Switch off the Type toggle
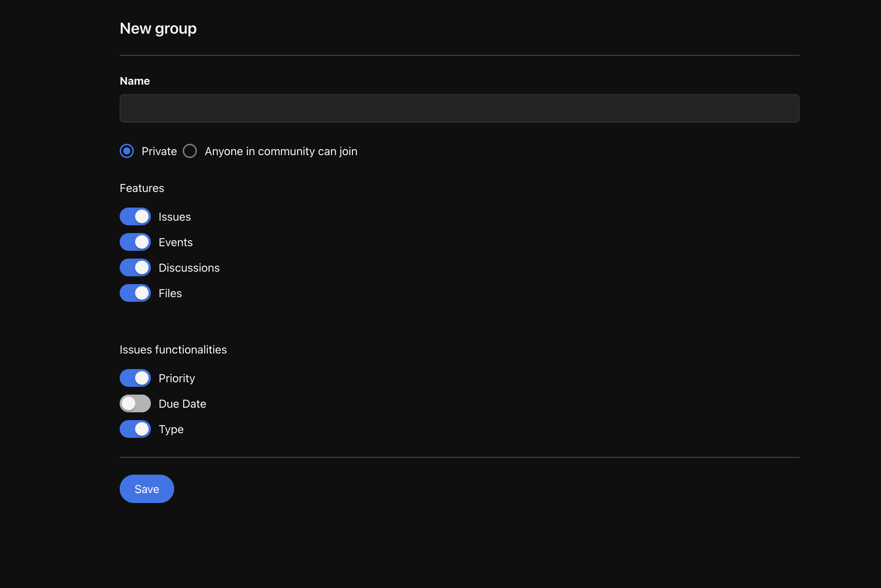881x588 pixels. (135, 429)
